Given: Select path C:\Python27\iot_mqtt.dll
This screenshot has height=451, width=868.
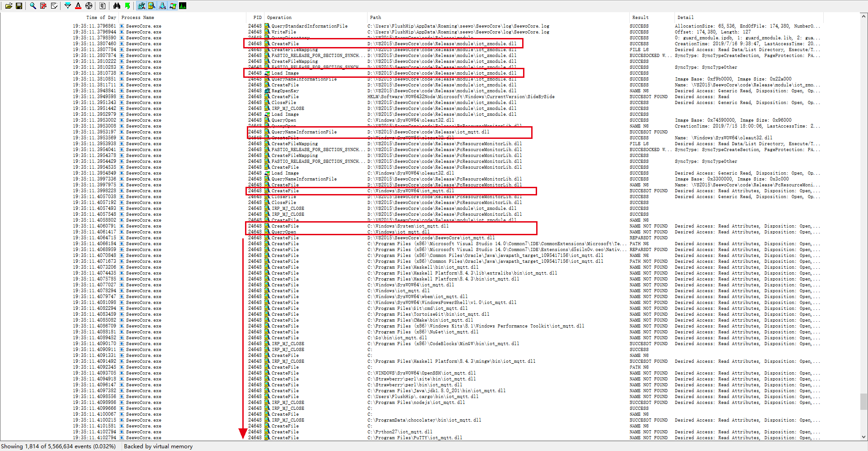Looking at the screenshot, I should [x=400, y=432].
